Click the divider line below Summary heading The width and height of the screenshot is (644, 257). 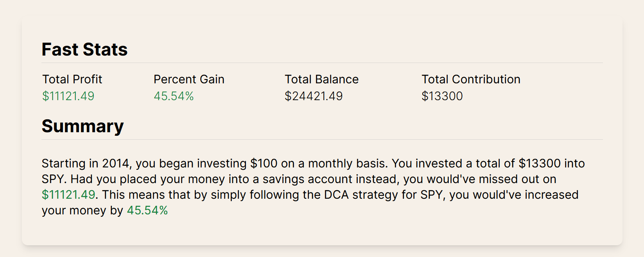322,140
